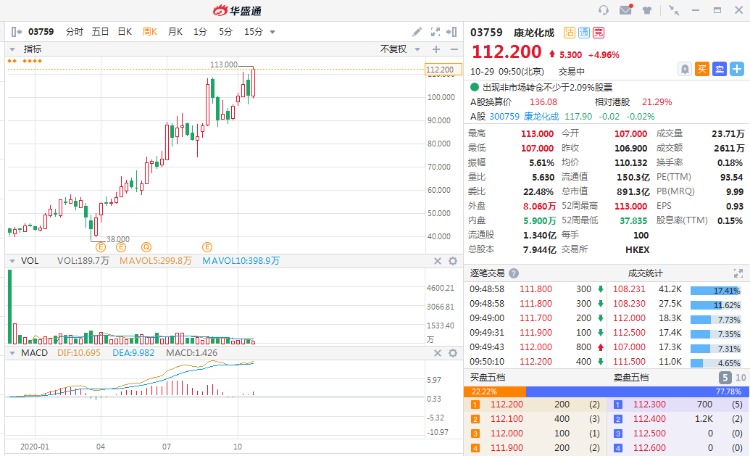Viewport: 750px width, 456px height.
Task: Click the orange 买 buy button
Action: [702, 69]
